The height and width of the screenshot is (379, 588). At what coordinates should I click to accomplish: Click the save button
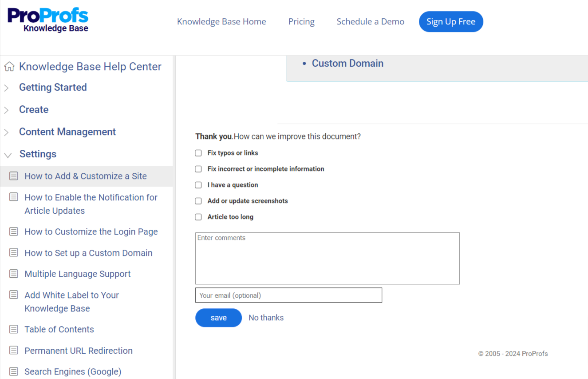[x=218, y=318]
